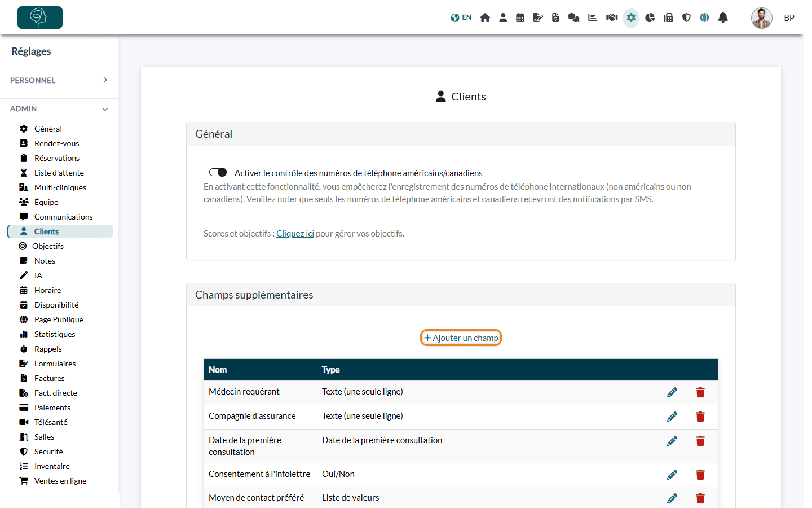This screenshot has height=508, width=812.
Task: Click the Nom column header
Action: point(218,370)
